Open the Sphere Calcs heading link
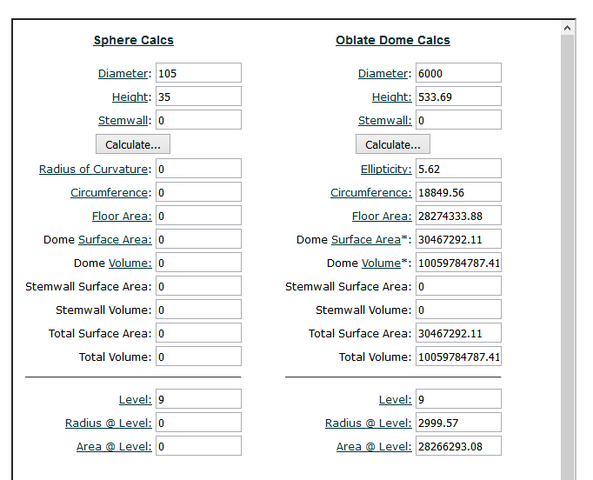This screenshot has height=480, width=593. [134, 40]
